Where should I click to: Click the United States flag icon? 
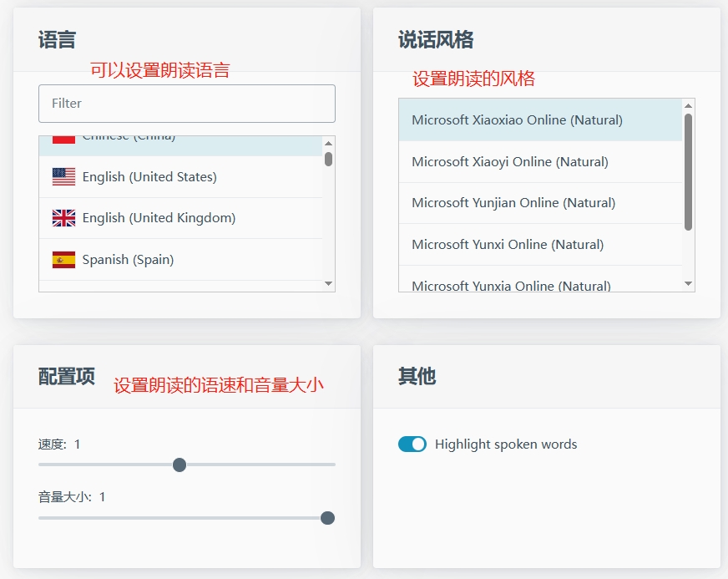63,177
